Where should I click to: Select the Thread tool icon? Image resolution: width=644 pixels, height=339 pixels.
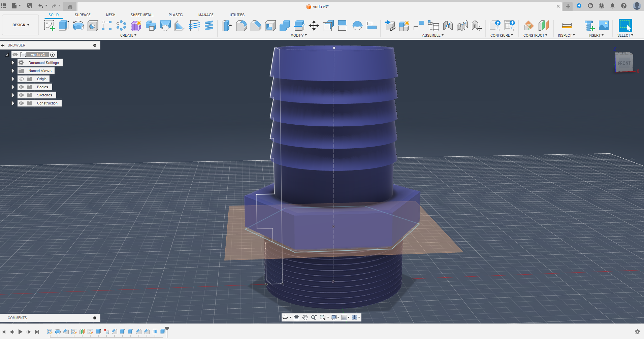point(194,26)
